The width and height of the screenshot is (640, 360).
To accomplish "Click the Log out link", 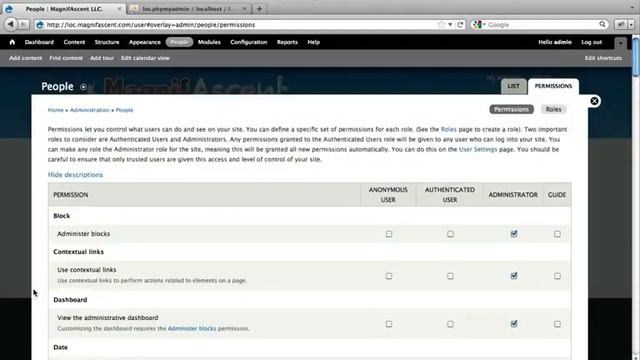I will 591,42.
